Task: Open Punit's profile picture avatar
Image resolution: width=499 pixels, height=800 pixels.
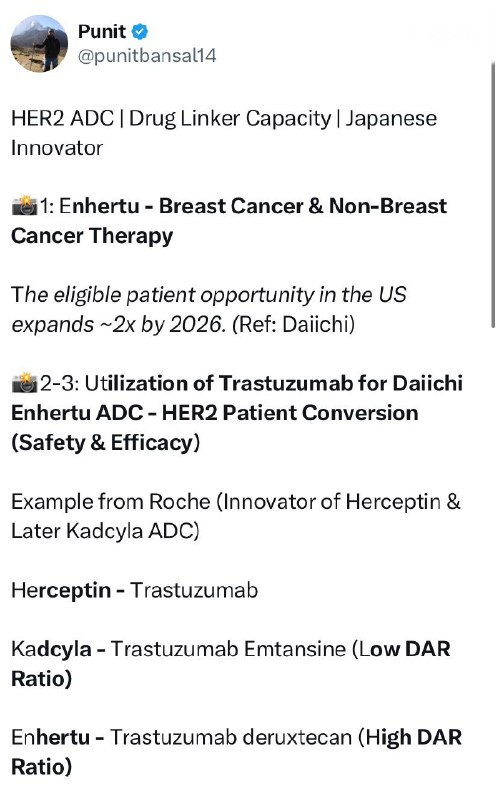Action: [x=39, y=43]
